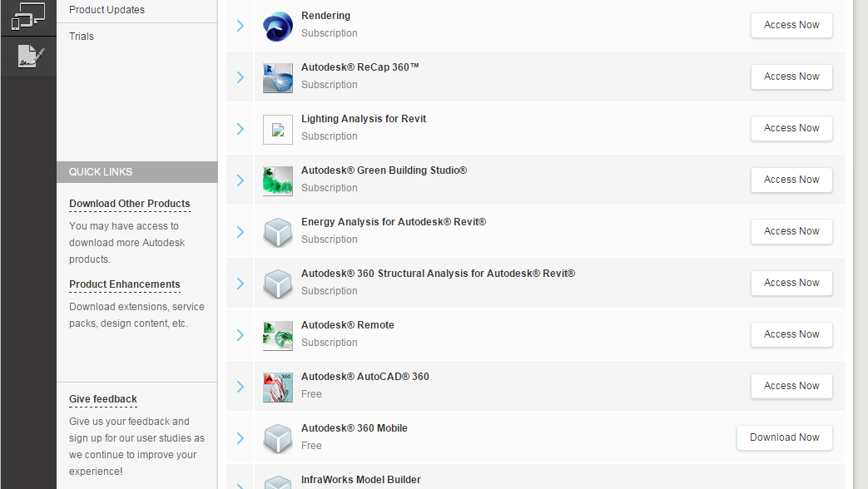Click the InfraWorks Model Builder title
This screenshot has width=868, height=489.
coord(361,480)
